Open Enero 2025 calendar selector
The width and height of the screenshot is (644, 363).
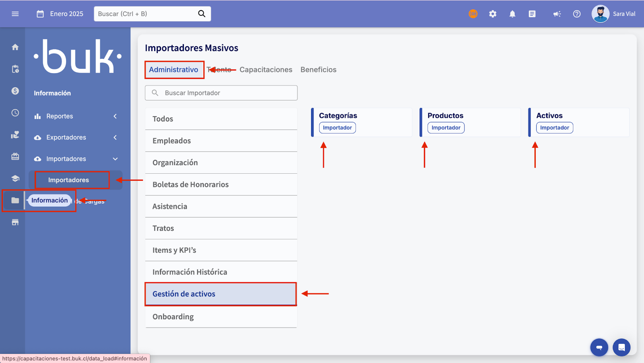60,14
